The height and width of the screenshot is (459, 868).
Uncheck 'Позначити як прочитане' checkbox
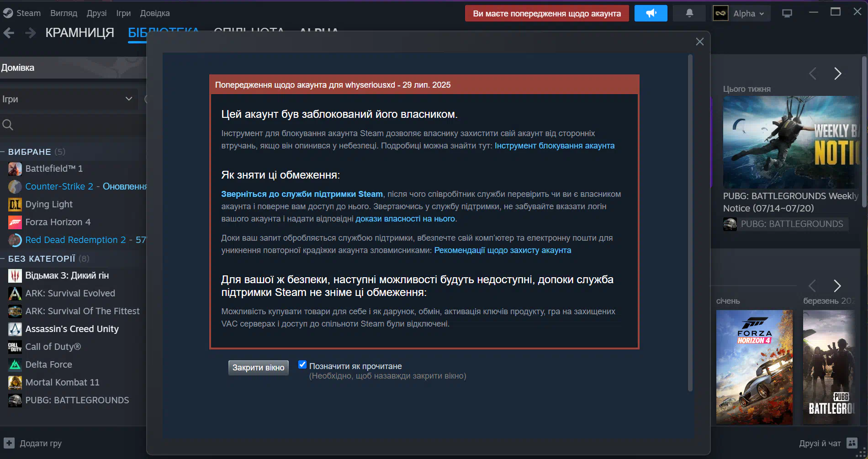[x=302, y=364]
